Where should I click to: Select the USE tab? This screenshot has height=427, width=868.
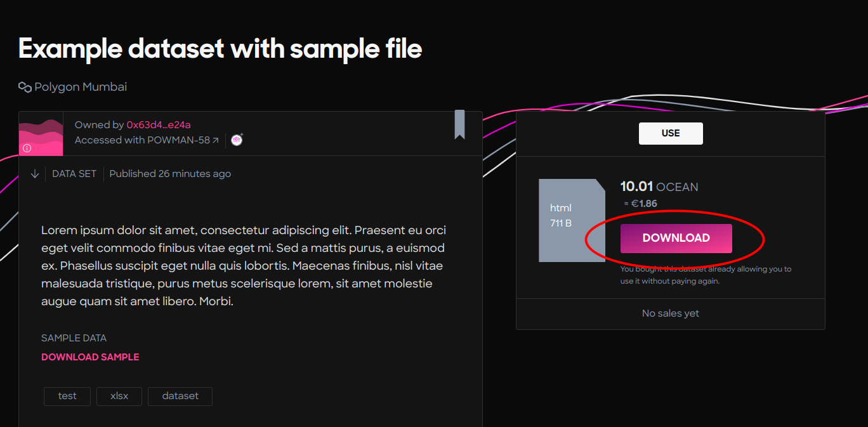coord(671,133)
